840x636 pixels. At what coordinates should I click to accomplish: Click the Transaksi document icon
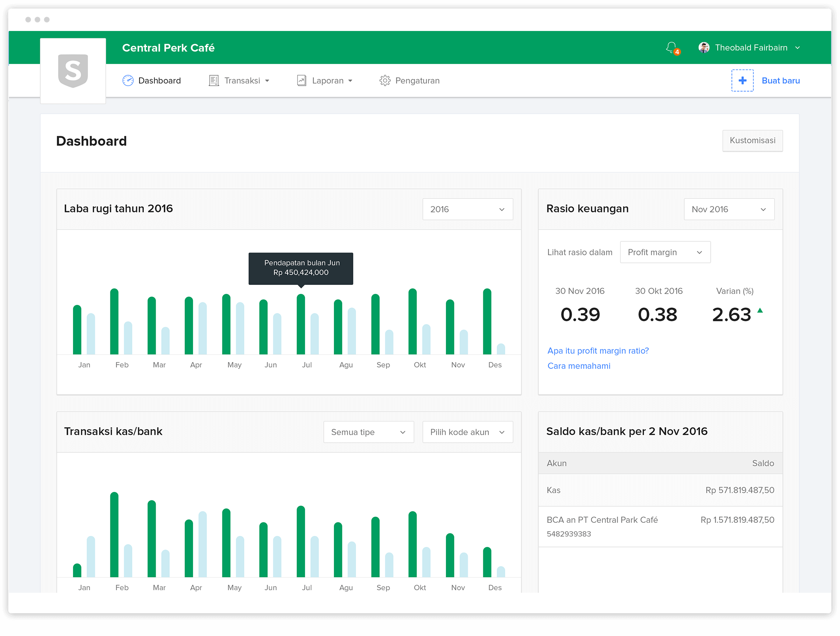click(x=214, y=81)
